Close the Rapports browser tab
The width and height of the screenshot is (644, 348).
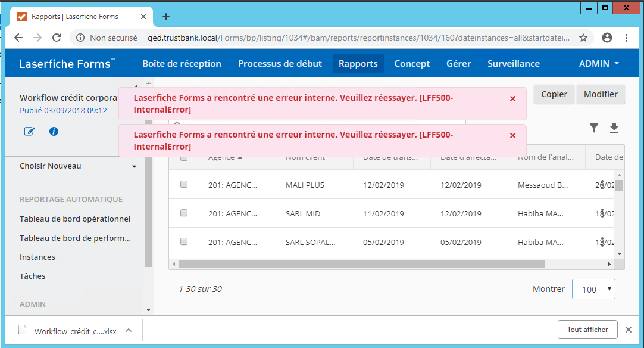coord(143,17)
